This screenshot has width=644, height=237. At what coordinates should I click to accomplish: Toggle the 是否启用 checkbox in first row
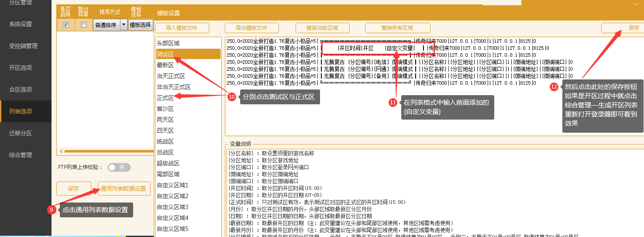point(65,25)
